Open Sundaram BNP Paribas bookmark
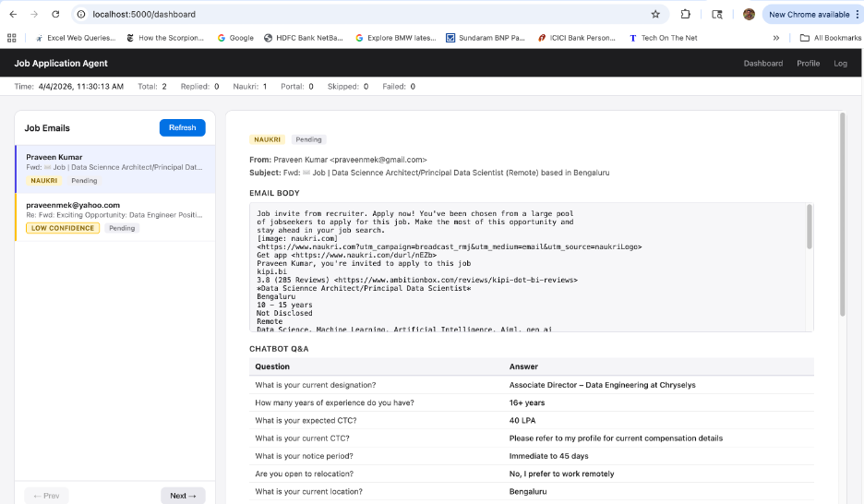Screen dimensions: 864x504 click(x=486, y=38)
